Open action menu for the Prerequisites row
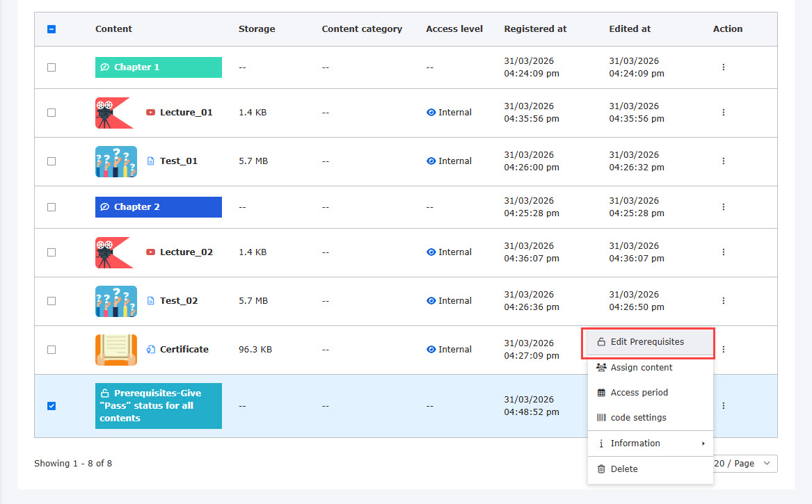This screenshot has width=812, height=504. 723,406
